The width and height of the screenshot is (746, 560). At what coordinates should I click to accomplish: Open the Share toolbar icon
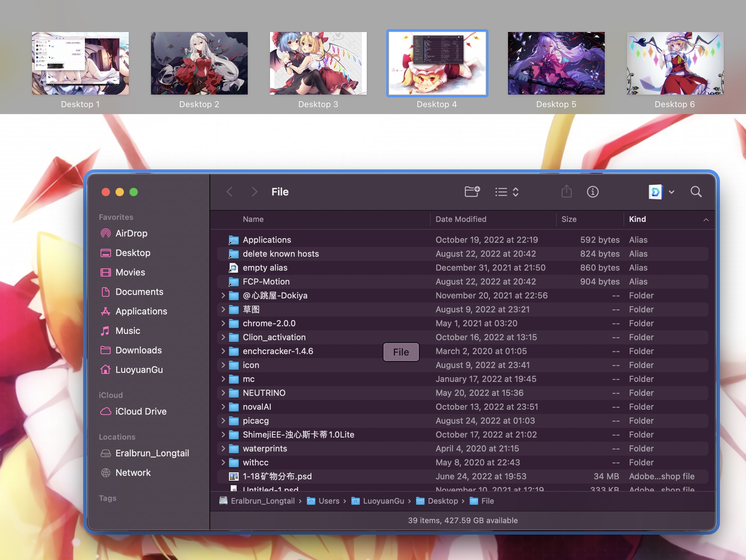click(x=566, y=192)
